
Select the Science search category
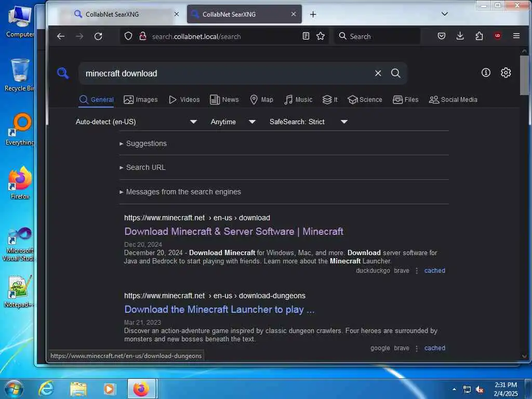(x=365, y=100)
